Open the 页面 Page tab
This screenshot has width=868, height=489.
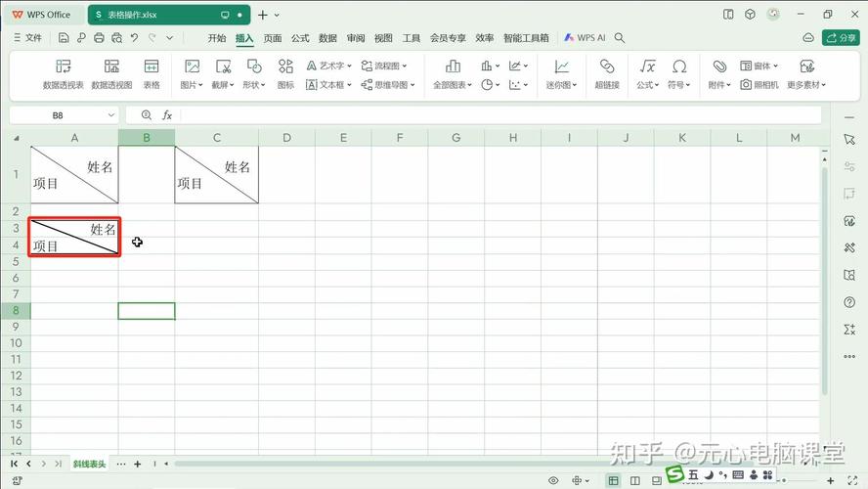pyautogui.click(x=273, y=38)
